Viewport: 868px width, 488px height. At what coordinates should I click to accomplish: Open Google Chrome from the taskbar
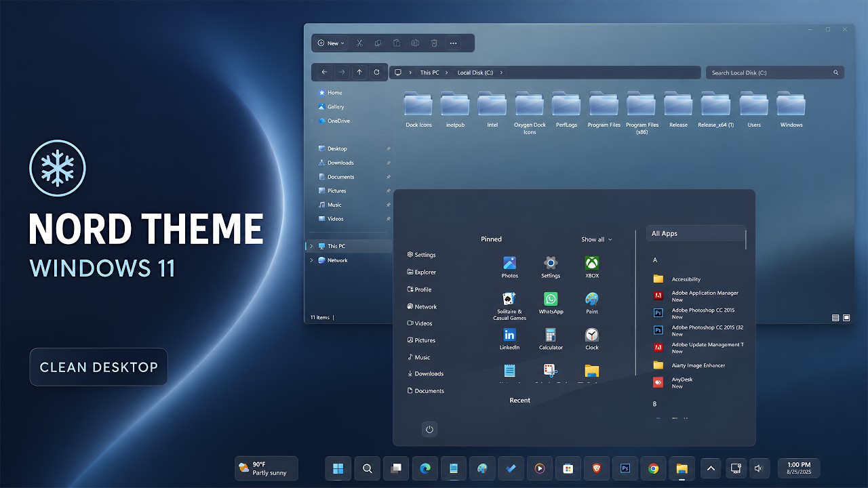coord(654,468)
